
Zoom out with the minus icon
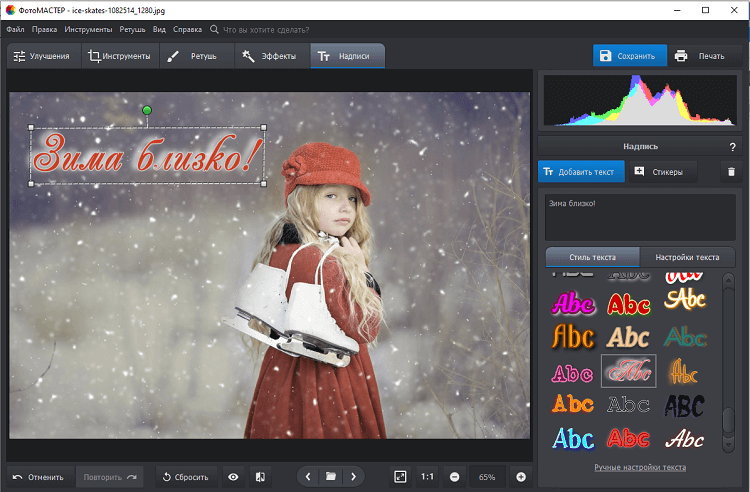(x=454, y=477)
